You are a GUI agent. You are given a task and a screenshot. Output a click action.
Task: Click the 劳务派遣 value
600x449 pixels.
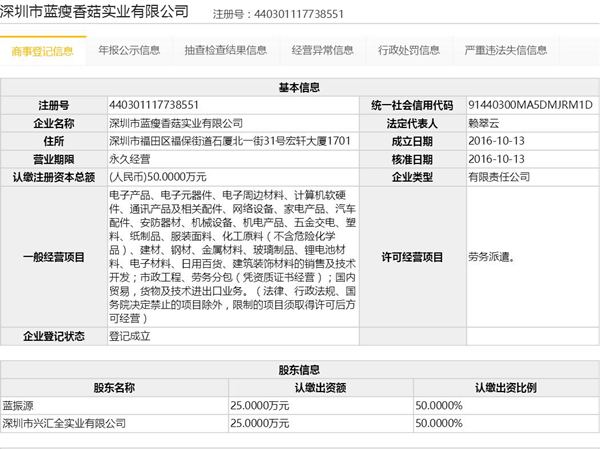click(491, 257)
